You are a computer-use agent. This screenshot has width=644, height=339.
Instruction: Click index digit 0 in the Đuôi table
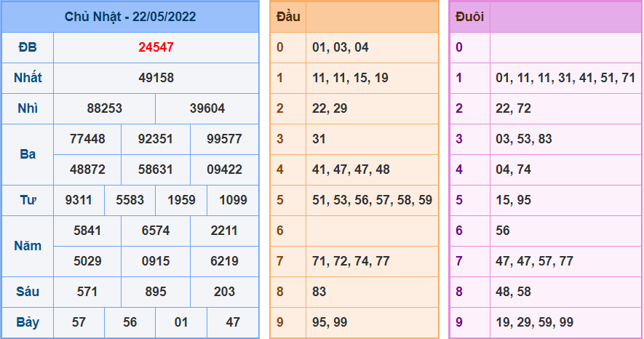point(459,47)
